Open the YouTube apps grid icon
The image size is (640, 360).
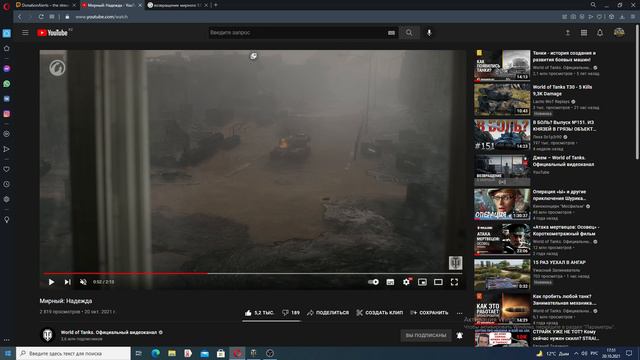click(x=584, y=33)
